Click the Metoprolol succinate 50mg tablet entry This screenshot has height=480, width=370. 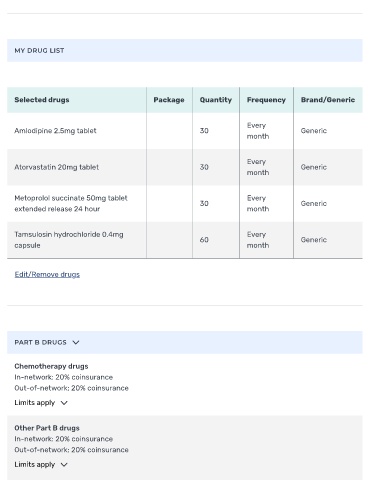click(x=71, y=203)
